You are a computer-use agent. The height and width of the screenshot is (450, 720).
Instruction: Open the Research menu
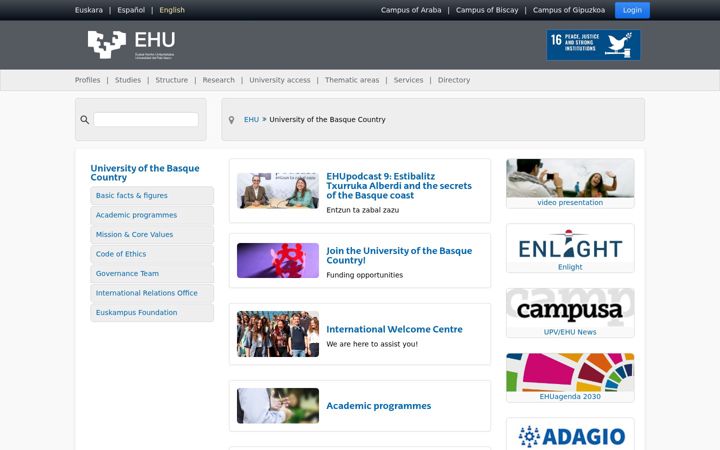point(219,80)
